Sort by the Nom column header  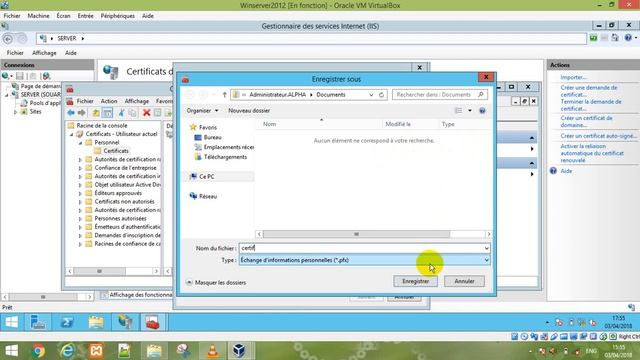tap(269, 124)
